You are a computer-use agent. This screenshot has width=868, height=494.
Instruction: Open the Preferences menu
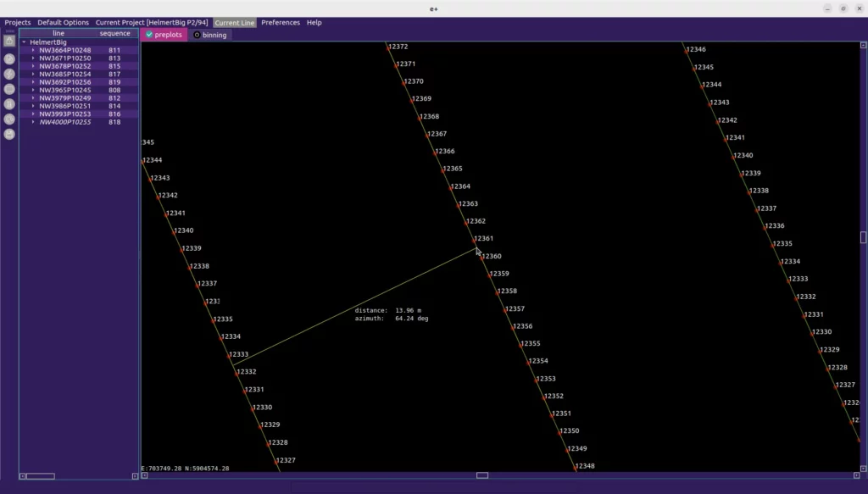[281, 23]
